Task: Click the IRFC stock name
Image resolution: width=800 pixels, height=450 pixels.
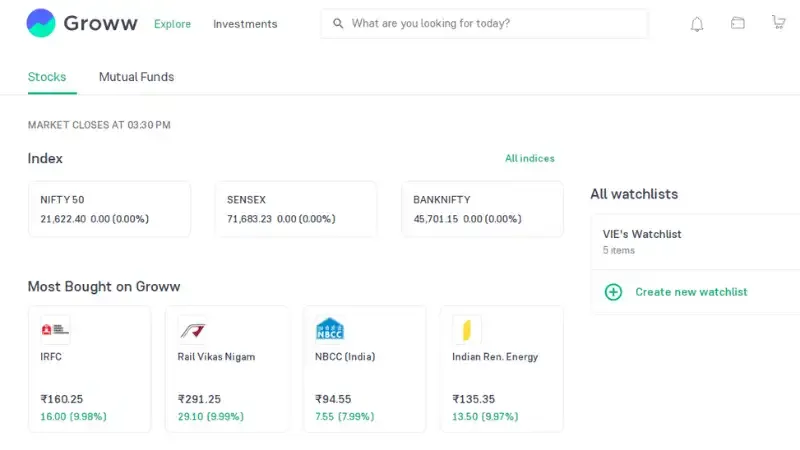Action: [51, 357]
